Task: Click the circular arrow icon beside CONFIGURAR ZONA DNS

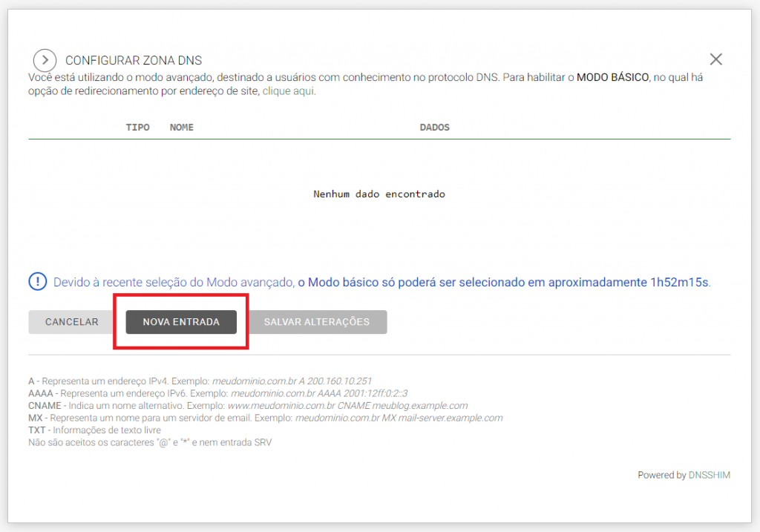Action: pyautogui.click(x=45, y=60)
